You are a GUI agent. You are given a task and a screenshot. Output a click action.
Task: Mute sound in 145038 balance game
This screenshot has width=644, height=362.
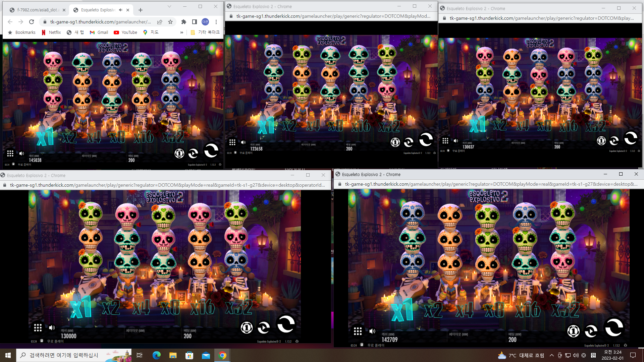coord(21,154)
